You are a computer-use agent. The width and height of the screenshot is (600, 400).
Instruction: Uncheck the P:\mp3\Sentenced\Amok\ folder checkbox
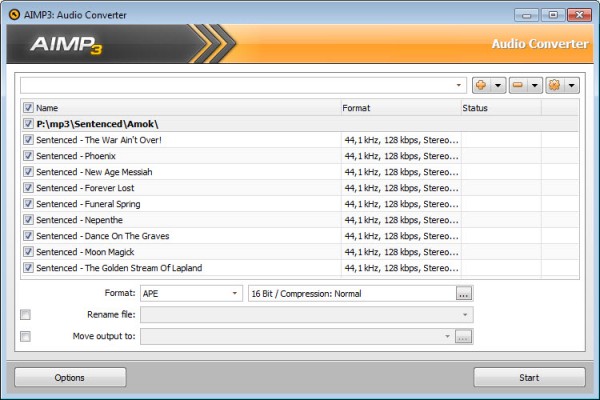coord(28,124)
